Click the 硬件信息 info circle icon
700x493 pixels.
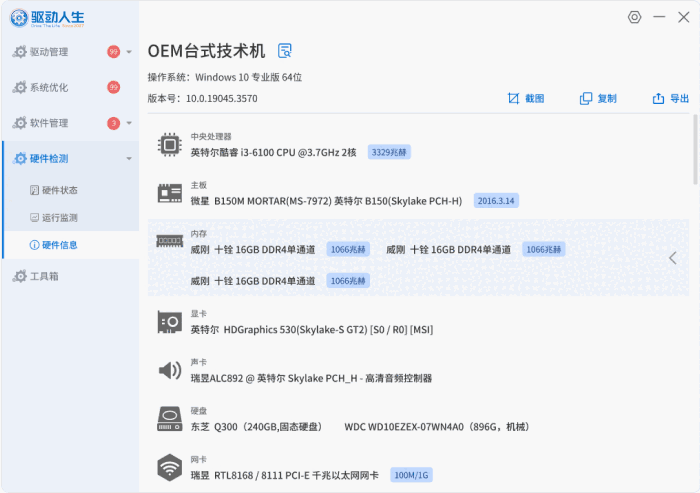[34, 245]
